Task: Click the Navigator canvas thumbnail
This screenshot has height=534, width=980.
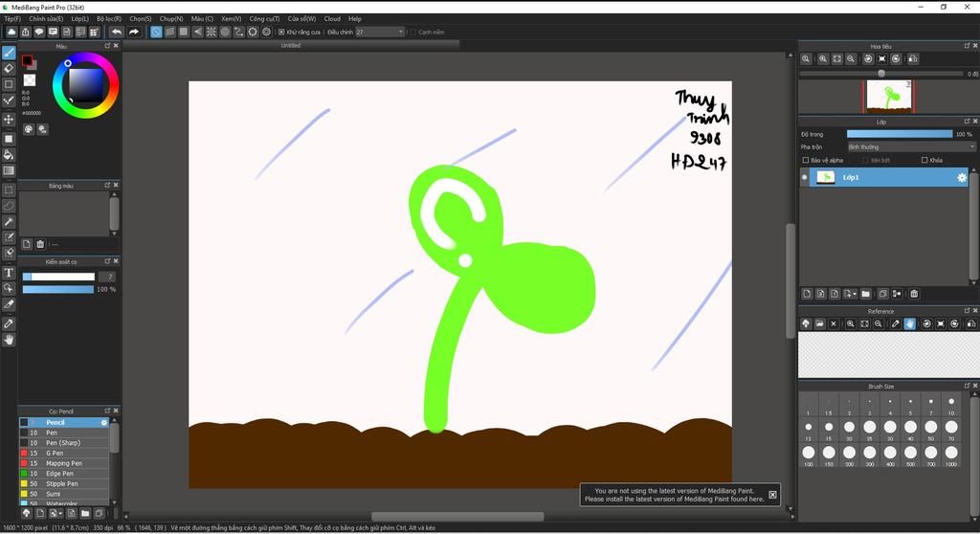Action: 888,97
